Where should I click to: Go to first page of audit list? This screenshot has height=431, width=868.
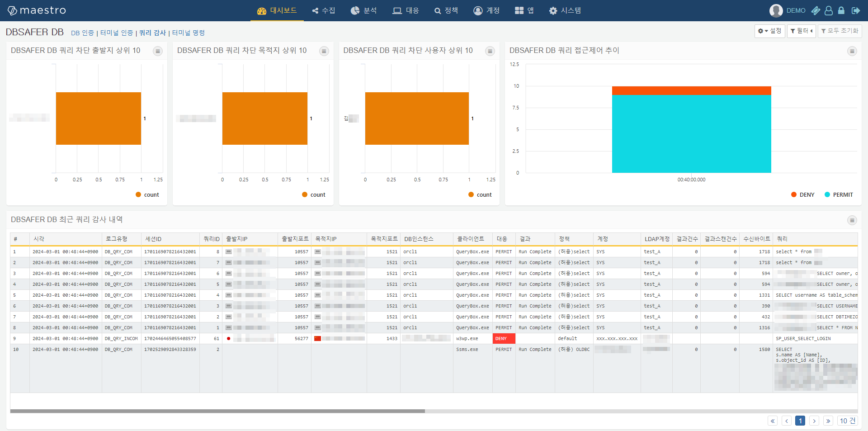773,421
